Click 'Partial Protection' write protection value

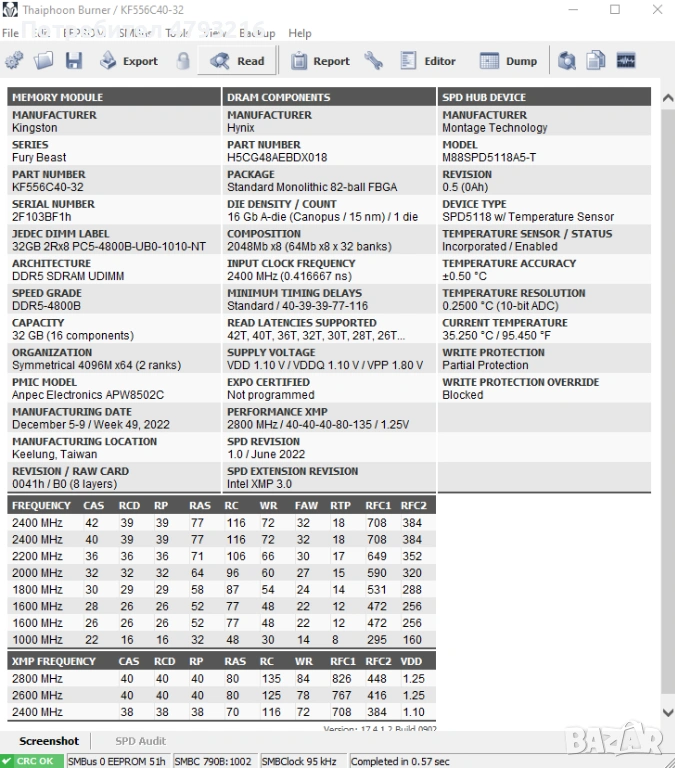[x=485, y=365]
